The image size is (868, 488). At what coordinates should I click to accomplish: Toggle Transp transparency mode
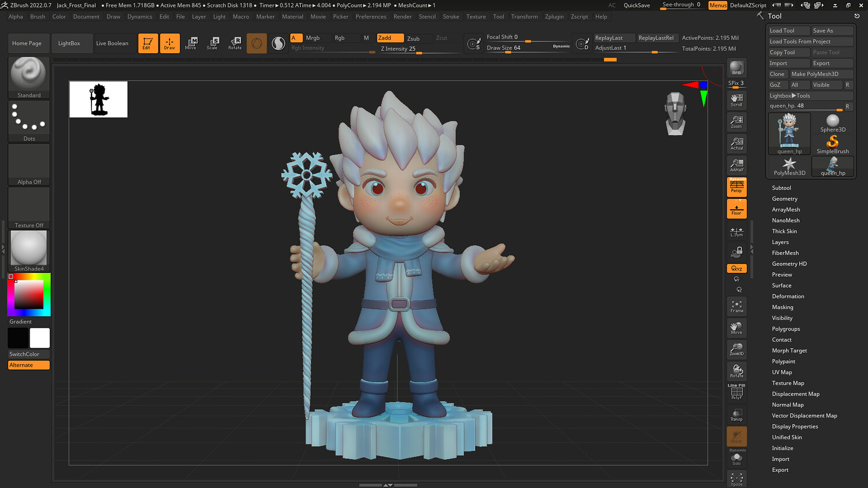[737, 415]
